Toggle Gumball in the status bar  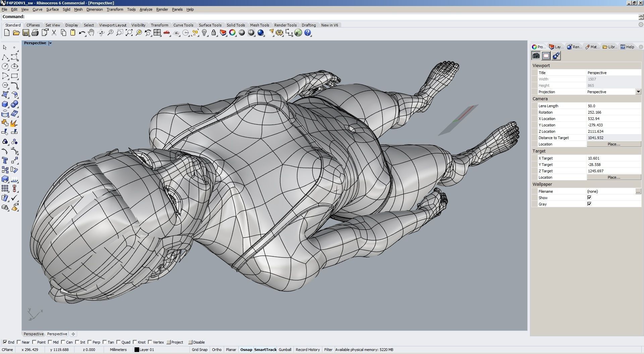285,350
